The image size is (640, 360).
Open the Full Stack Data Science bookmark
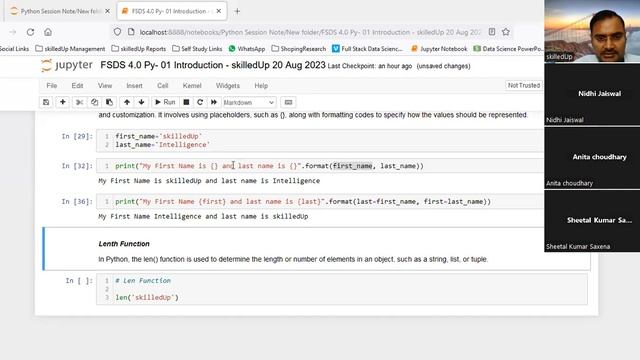click(x=367, y=49)
